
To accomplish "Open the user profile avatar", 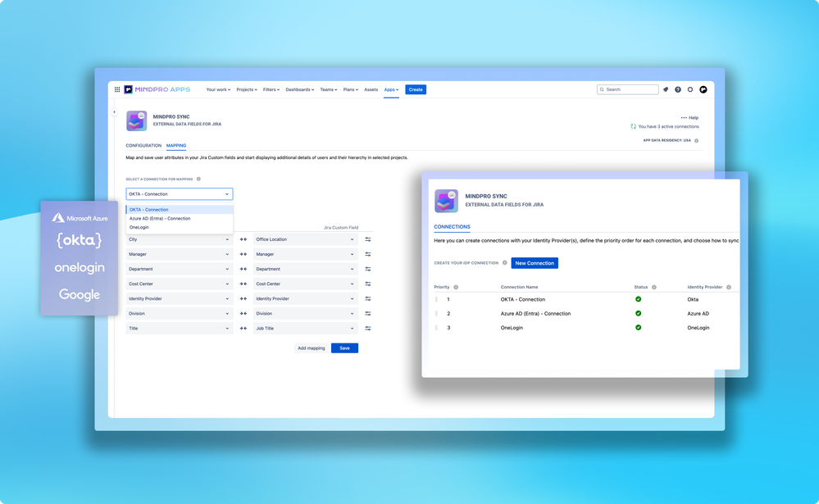I will [x=703, y=89].
